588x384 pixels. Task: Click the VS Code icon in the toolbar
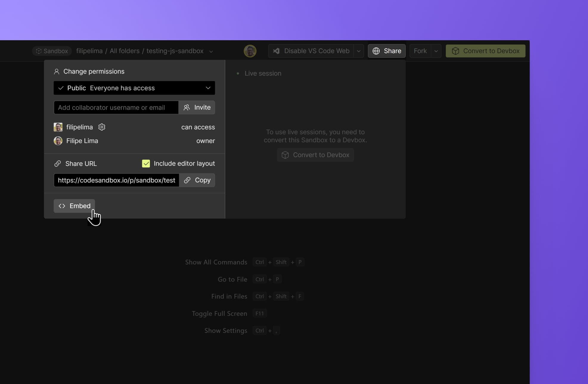[x=277, y=51]
